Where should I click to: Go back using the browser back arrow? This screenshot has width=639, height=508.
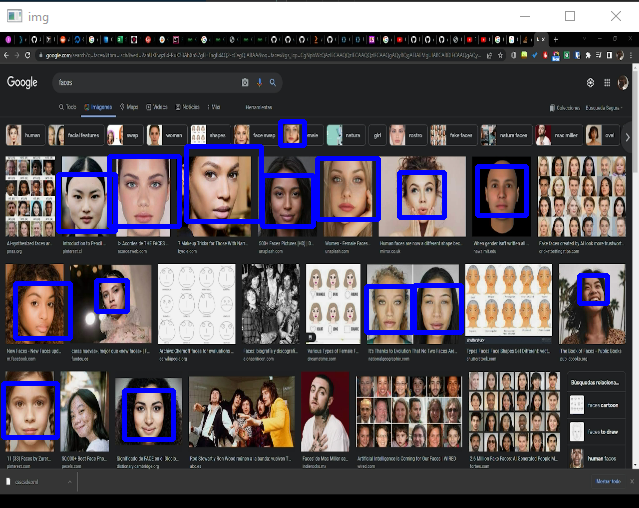tap(6, 55)
